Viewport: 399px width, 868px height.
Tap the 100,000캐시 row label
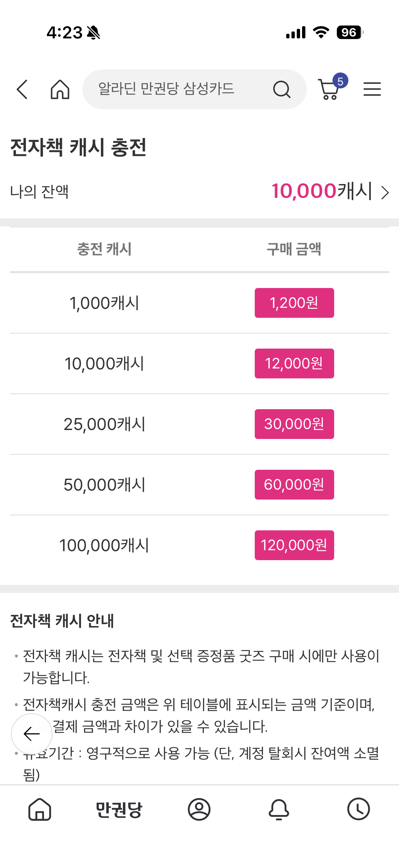click(x=104, y=545)
